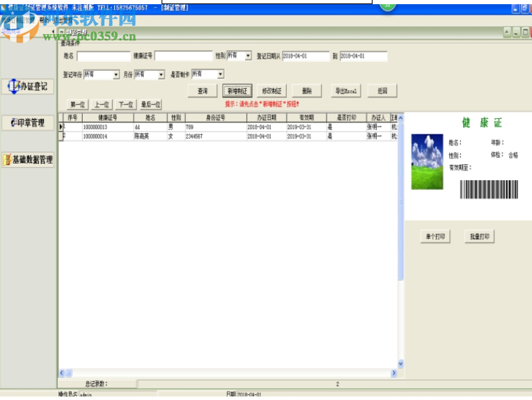Click the health card photo thumbnail

(x=427, y=161)
